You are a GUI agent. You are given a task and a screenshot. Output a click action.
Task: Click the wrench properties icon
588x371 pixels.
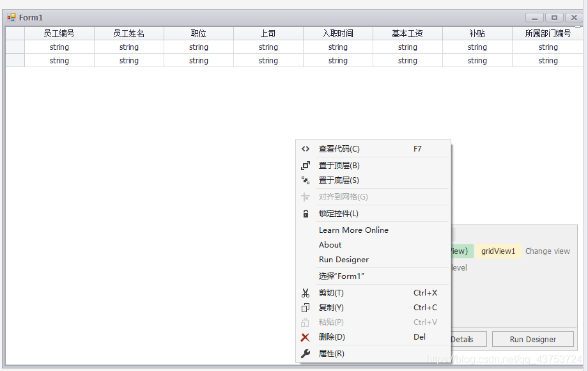pyautogui.click(x=306, y=354)
